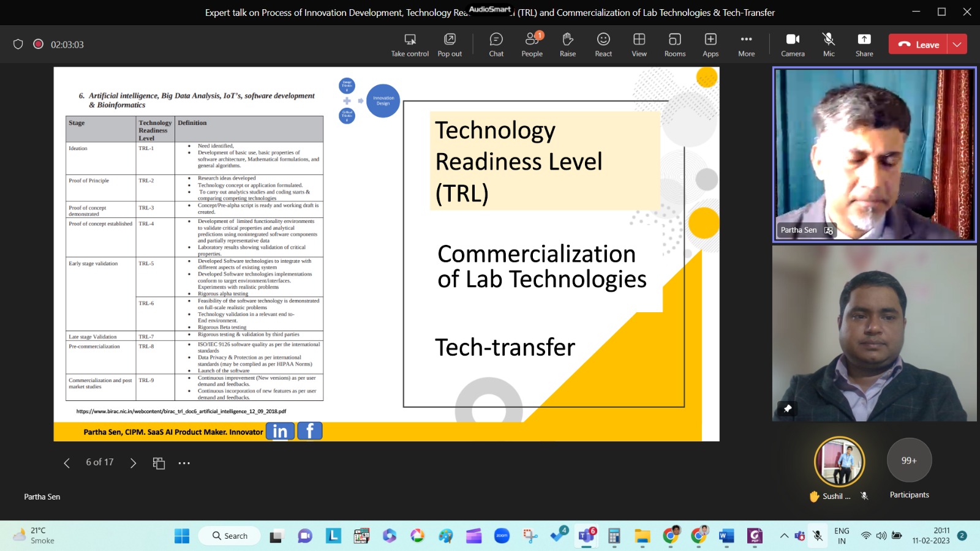This screenshot has height=551, width=980.
Task: Open the React emoji picker
Action: [x=603, y=45]
